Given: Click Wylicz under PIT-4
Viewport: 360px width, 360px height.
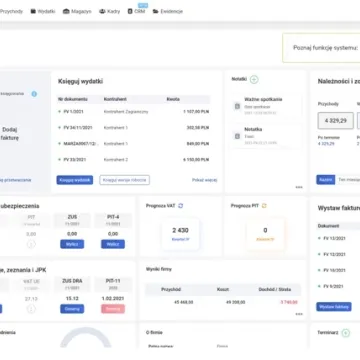Looking at the screenshot, I should click(113, 244).
